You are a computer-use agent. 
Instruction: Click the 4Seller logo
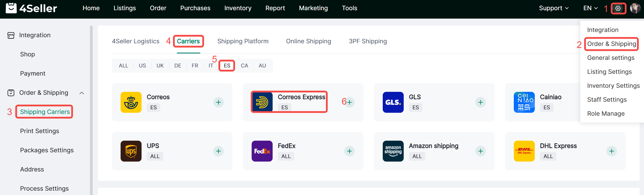point(31,8)
